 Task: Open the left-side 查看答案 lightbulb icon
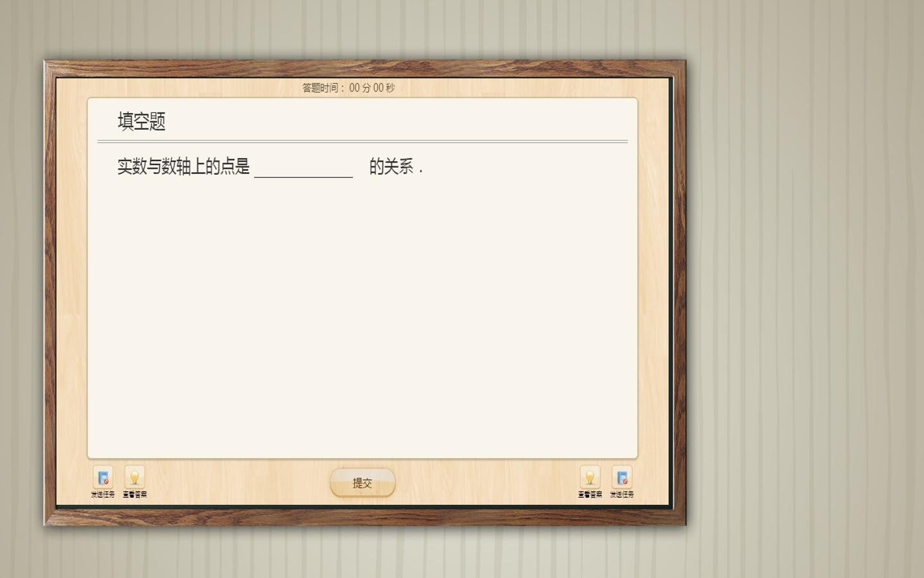coord(135,477)
